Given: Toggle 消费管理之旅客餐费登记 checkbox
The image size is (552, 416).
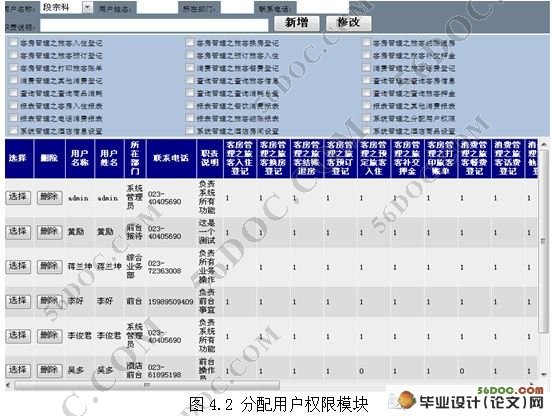Looking at the screenshot, I should (x=190, y=68).
